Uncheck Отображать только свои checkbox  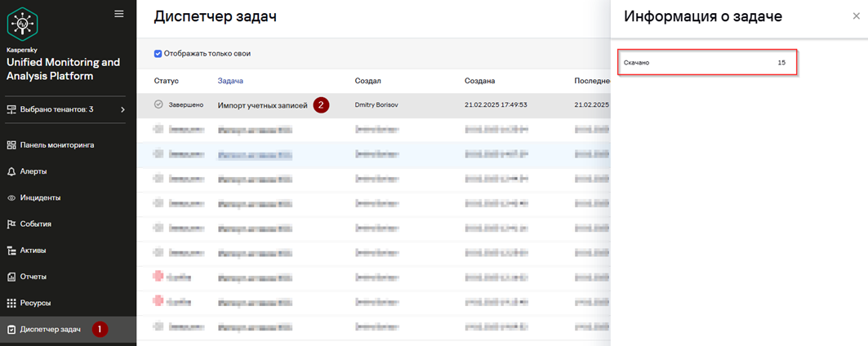(158, 54)
